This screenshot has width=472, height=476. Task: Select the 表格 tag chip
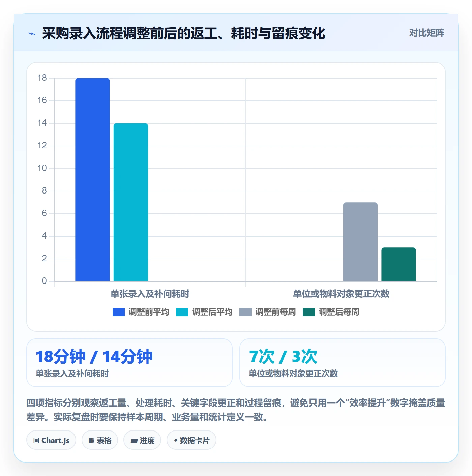pos(100,440)
